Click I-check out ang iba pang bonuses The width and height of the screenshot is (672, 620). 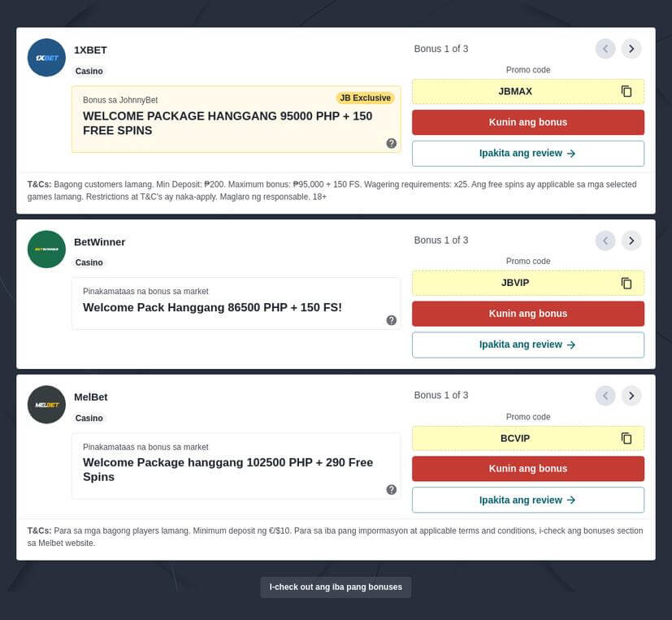pyautogui.click(x=336, y=587)
